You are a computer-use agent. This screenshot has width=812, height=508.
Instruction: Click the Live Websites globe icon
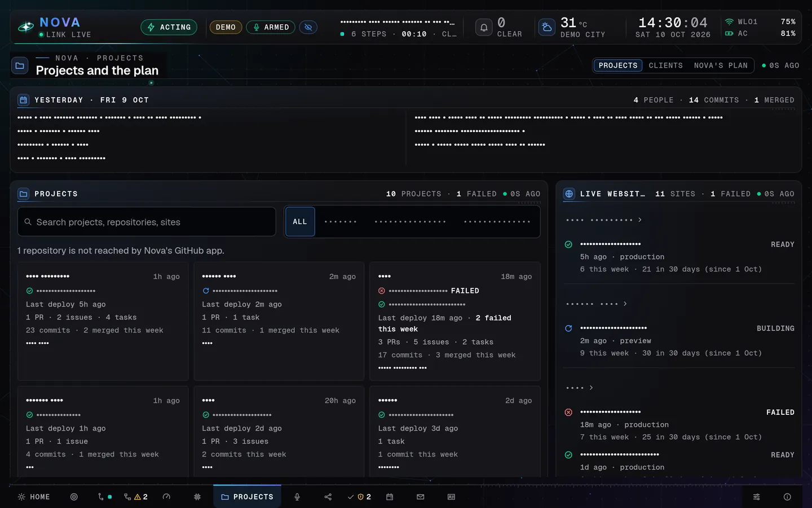(569, 194)
